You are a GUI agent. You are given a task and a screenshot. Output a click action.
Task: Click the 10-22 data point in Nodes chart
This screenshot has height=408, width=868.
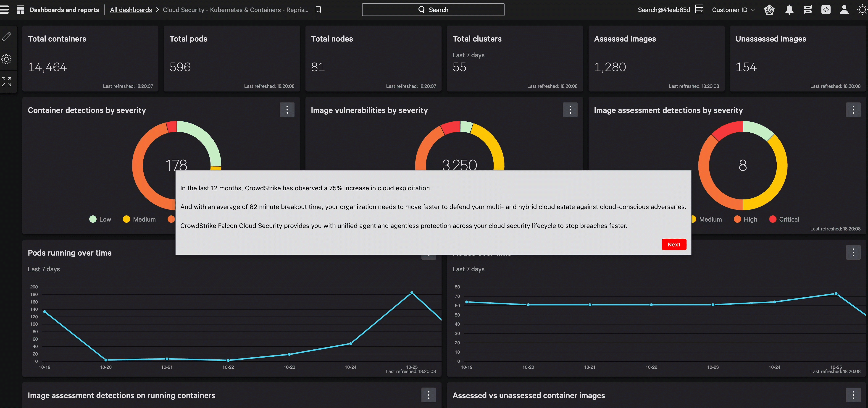point(651,305)
